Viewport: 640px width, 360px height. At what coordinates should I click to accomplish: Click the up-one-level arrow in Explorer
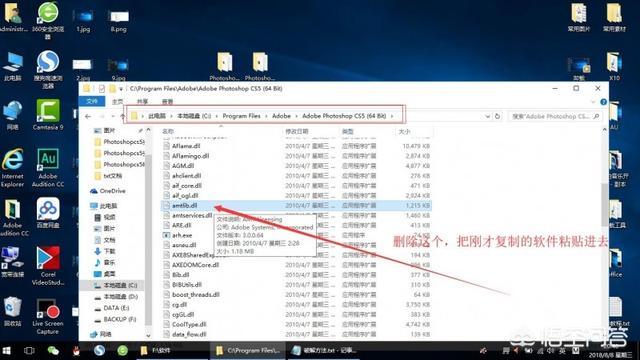pyautogui.click(x=122, y=116)
